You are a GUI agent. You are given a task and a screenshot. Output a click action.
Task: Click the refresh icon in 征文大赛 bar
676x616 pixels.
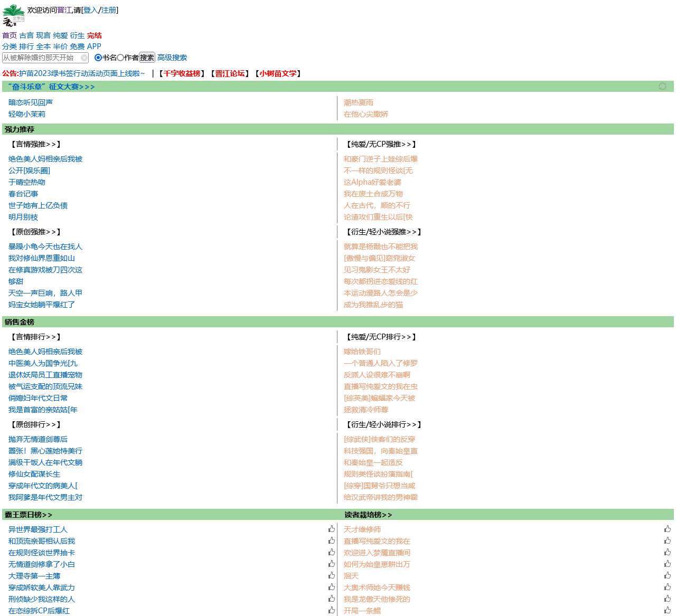[662, 86]
